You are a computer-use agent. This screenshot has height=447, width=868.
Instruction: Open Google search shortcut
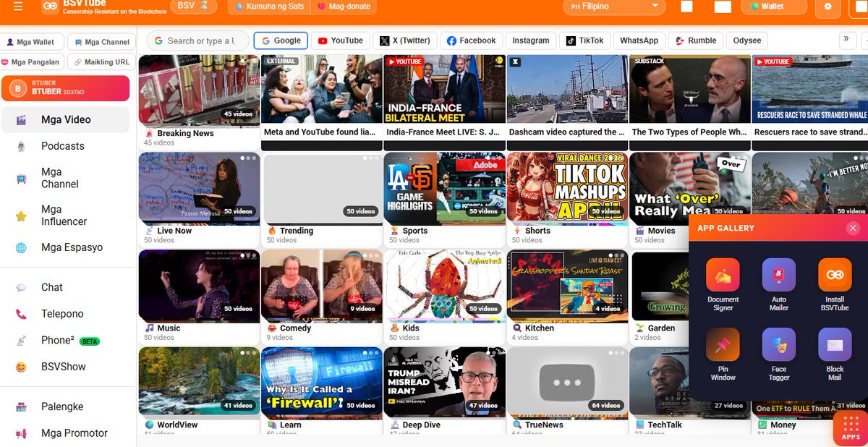[281, 41]
